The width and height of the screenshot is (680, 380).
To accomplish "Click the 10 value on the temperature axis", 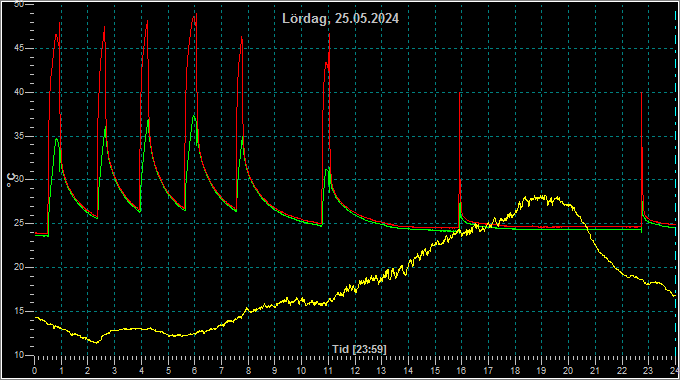I will click(x=19, y=355).
